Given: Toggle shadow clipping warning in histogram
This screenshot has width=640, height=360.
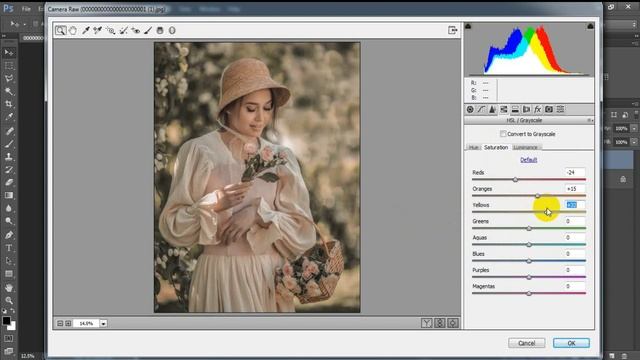Looking at the screenshot, I should click(x=468, y=27).
